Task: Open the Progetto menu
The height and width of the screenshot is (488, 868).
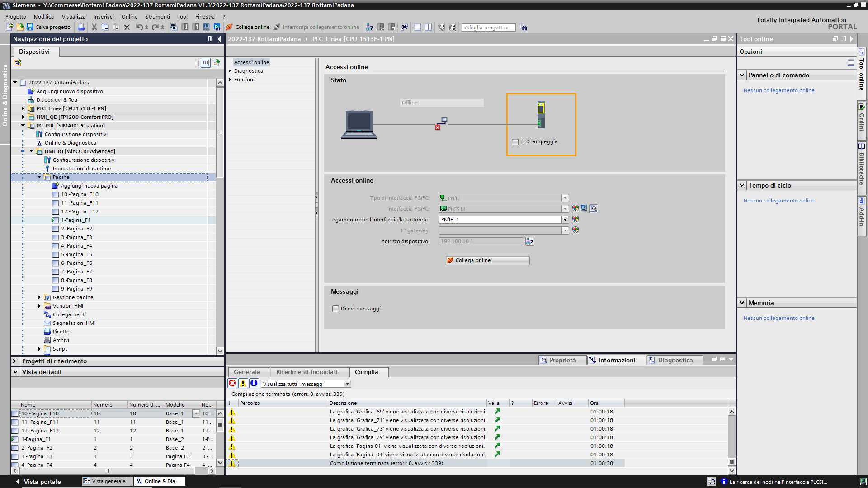Action: click(16, 17)
